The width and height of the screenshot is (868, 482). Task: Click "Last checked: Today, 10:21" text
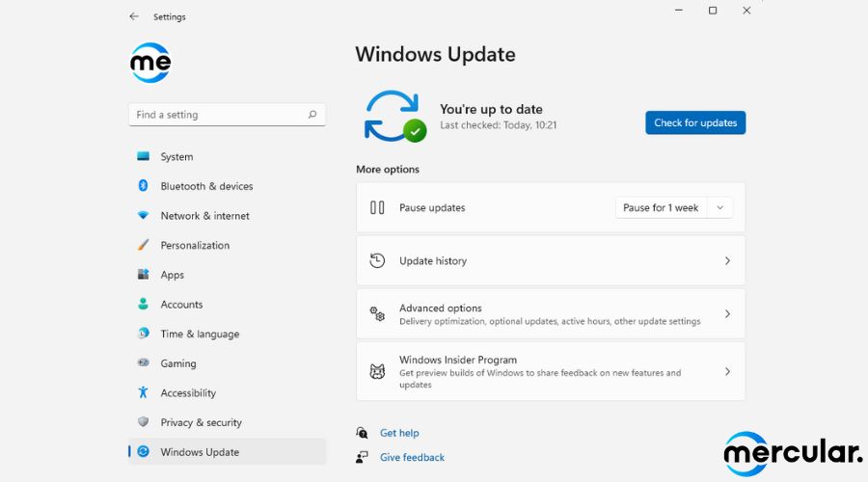coord(499,125)
